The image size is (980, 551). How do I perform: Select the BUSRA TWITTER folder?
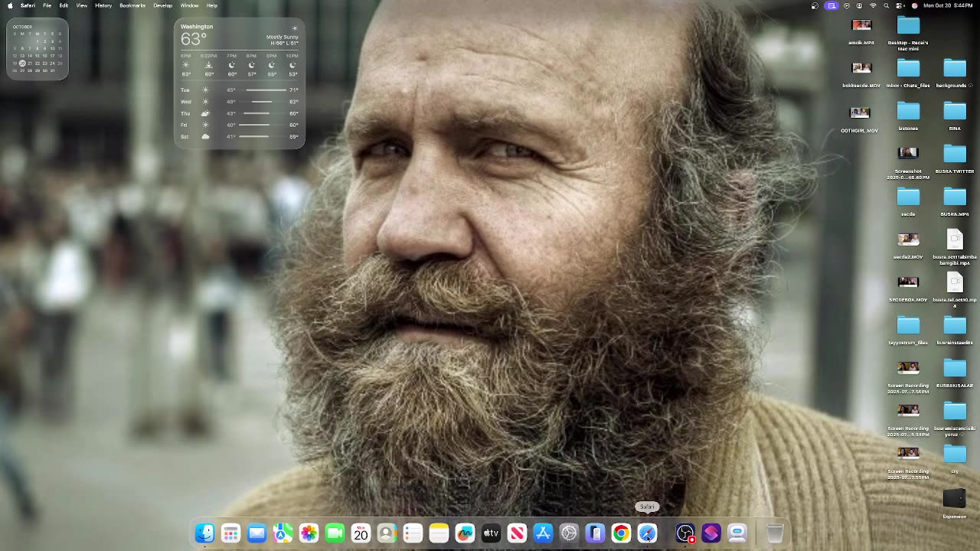click(955, 154)
